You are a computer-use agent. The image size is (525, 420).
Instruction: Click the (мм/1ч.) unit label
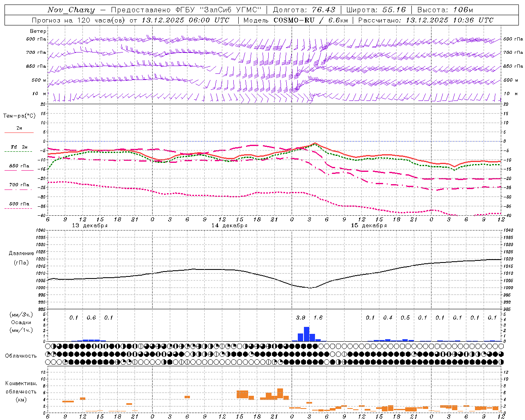pyautogui.click(x=21, y=330)
